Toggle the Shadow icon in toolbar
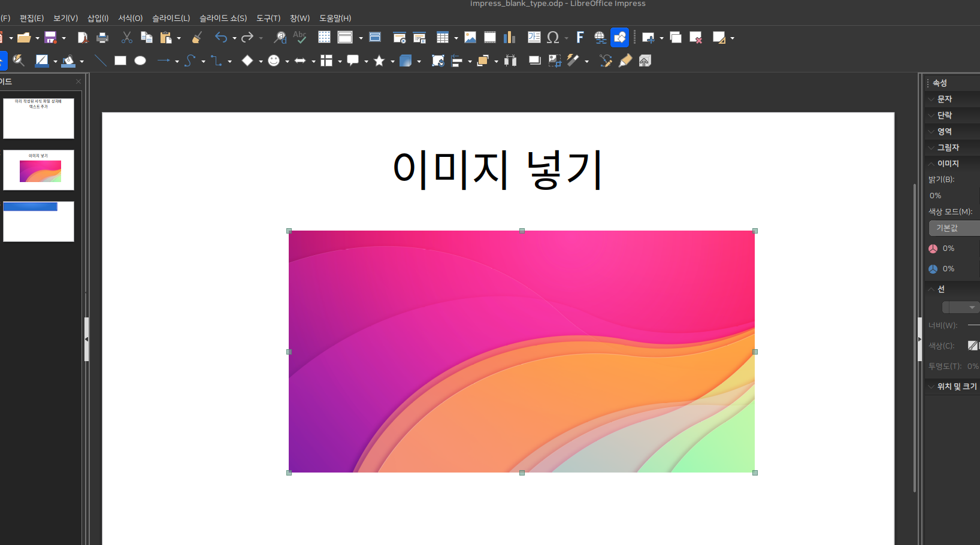 point(534,60)
